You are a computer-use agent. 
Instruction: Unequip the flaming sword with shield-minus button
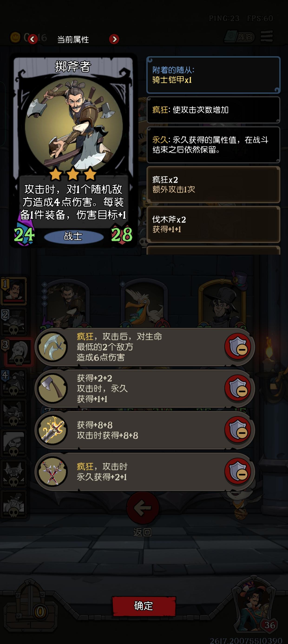tap(238, 430)
